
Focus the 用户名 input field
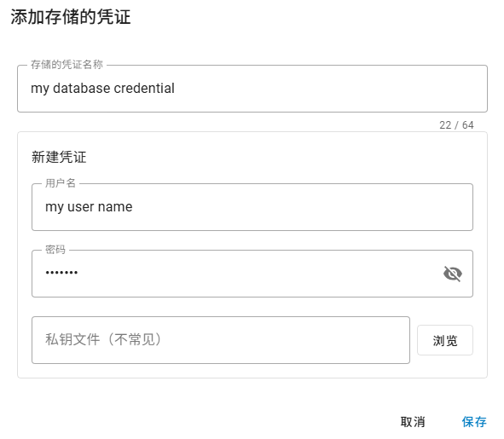[252, 207]
